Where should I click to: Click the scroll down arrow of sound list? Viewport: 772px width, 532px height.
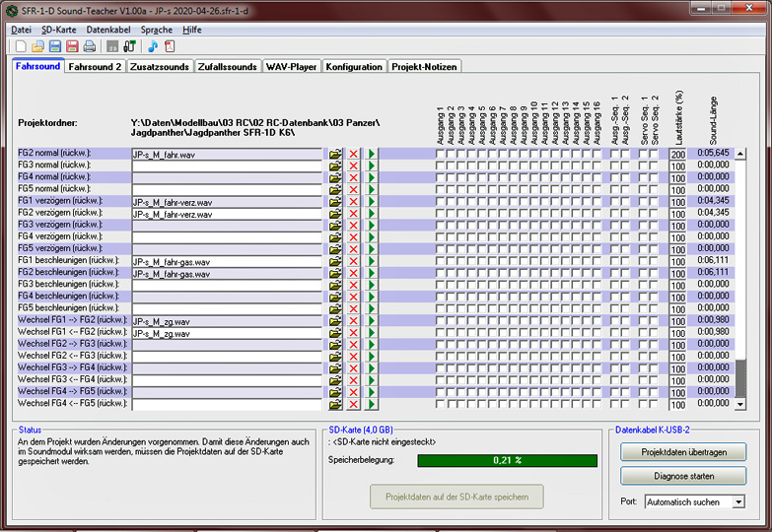click(740, 404)
